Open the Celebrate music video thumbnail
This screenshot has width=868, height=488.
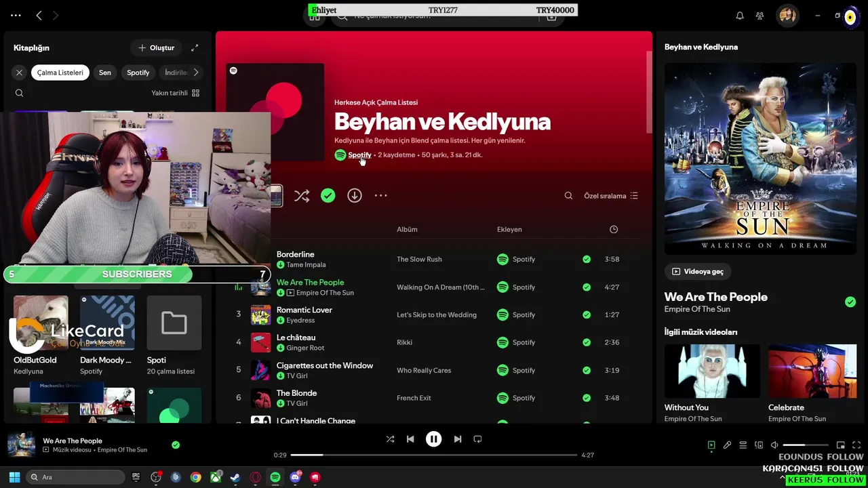pos(812,371)
